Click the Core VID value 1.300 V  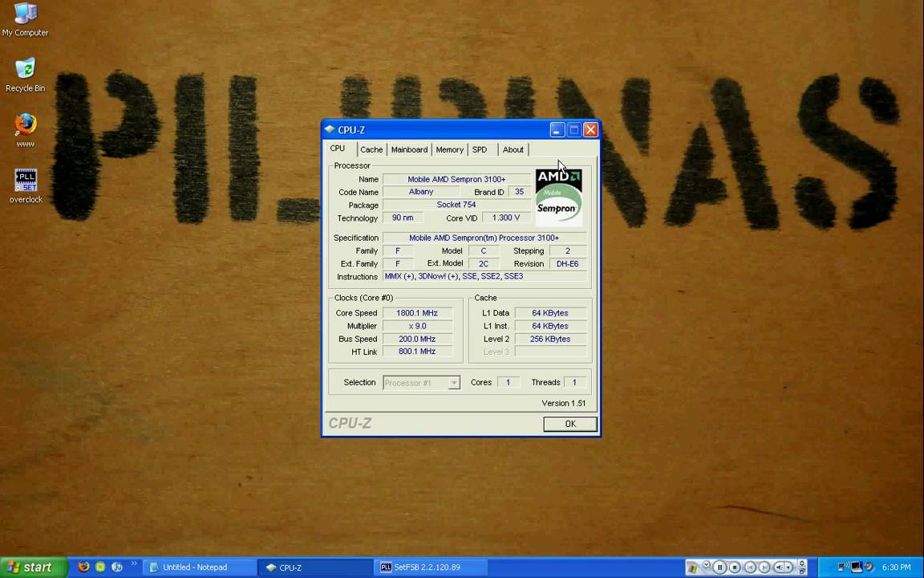click(506, 218)
